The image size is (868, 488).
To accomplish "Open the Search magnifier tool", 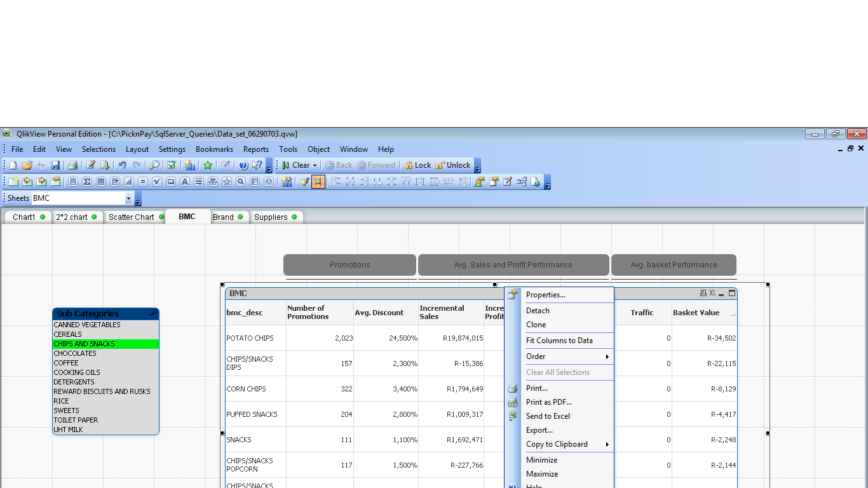I will coord(154,165).
